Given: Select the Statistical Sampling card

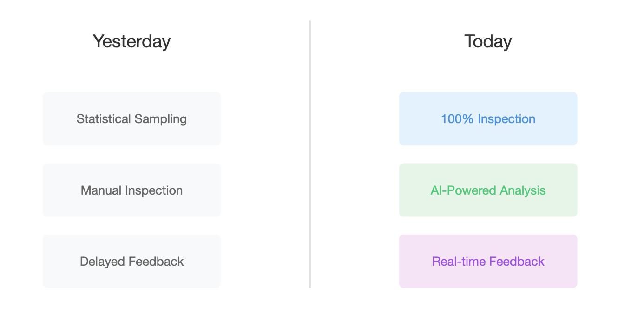Looking at the screenshot, I should [x=132, y=119].
